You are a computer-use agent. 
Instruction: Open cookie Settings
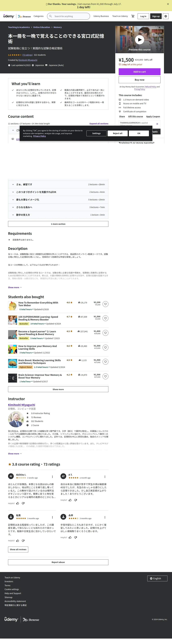tap(96, 133)
